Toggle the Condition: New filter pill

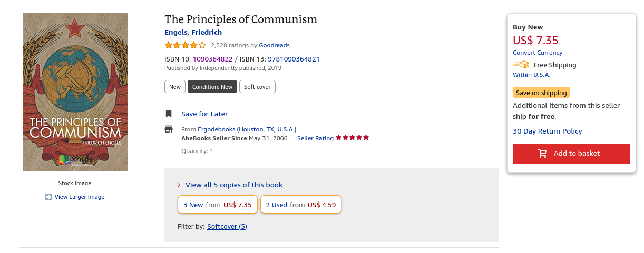tap(212, 87)
